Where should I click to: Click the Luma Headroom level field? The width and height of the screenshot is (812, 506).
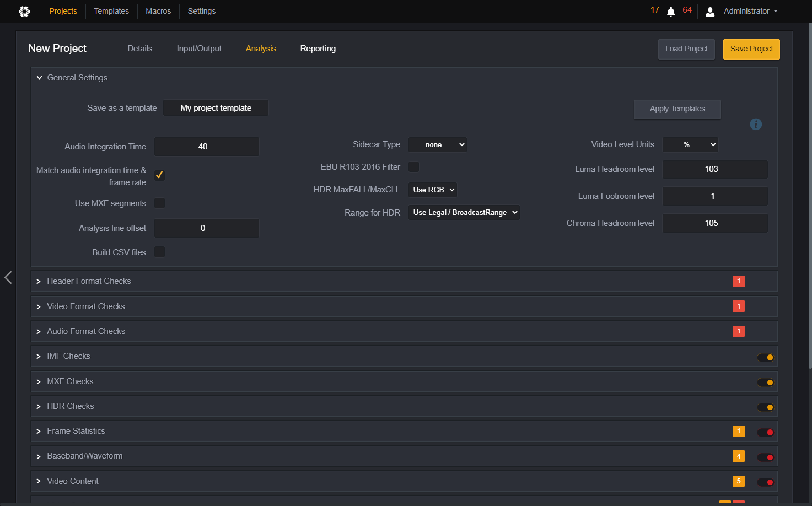(x=715, y=169)
